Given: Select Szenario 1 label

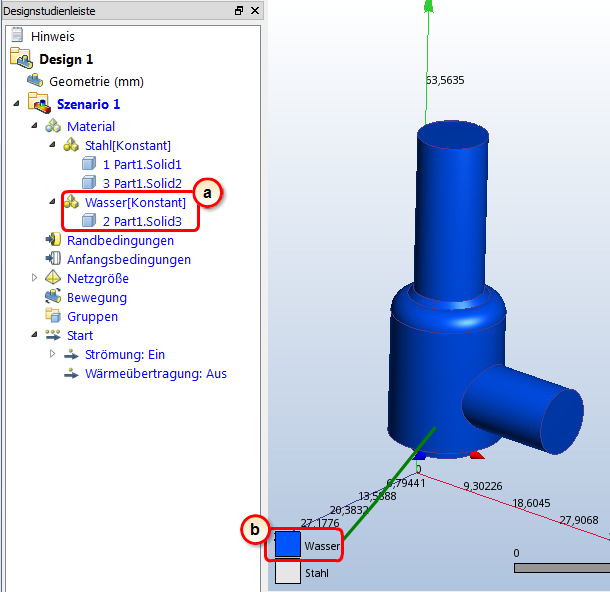Looking at the screenshot, I should point(89,104).
